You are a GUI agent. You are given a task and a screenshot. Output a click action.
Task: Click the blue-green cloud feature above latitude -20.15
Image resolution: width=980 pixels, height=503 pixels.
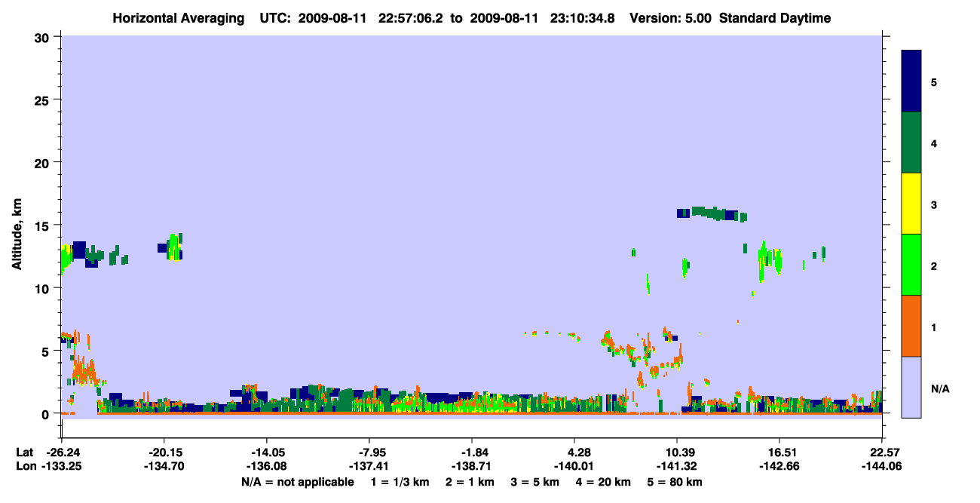click(171, 247)
